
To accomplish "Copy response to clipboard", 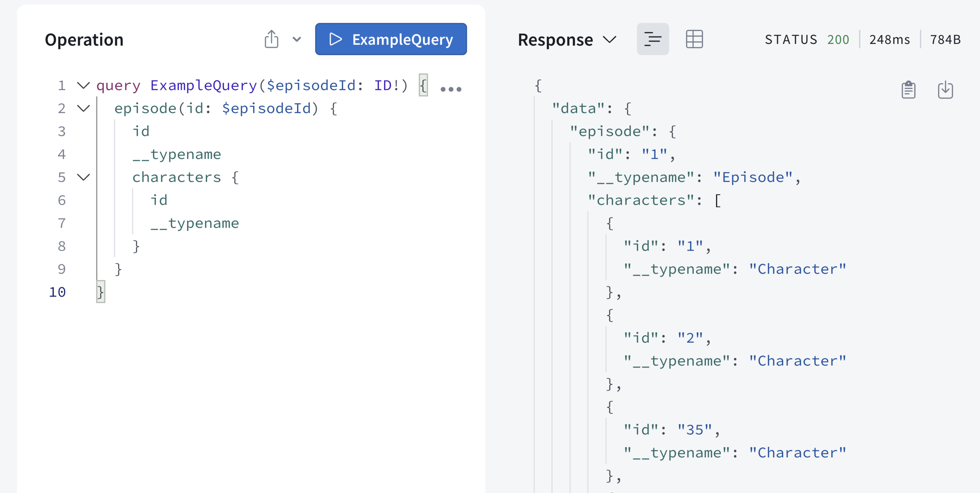I will 908,90.
